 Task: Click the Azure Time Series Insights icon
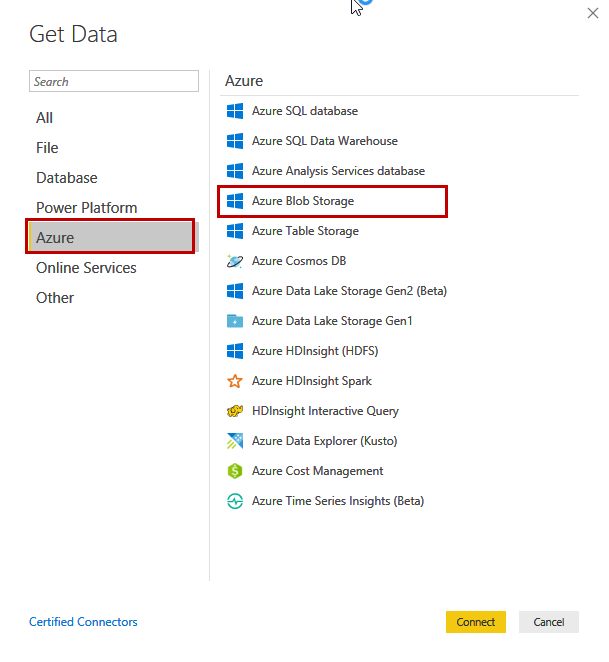tap(235, 501)
